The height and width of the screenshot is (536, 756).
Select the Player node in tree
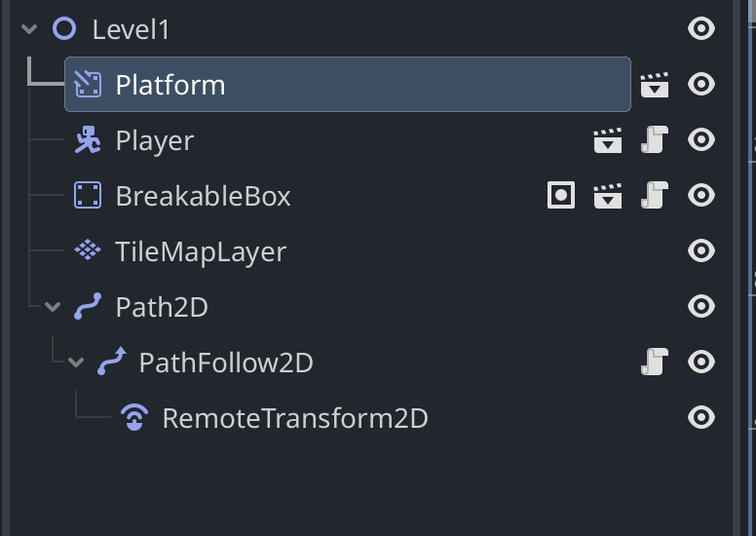(154, 141)
